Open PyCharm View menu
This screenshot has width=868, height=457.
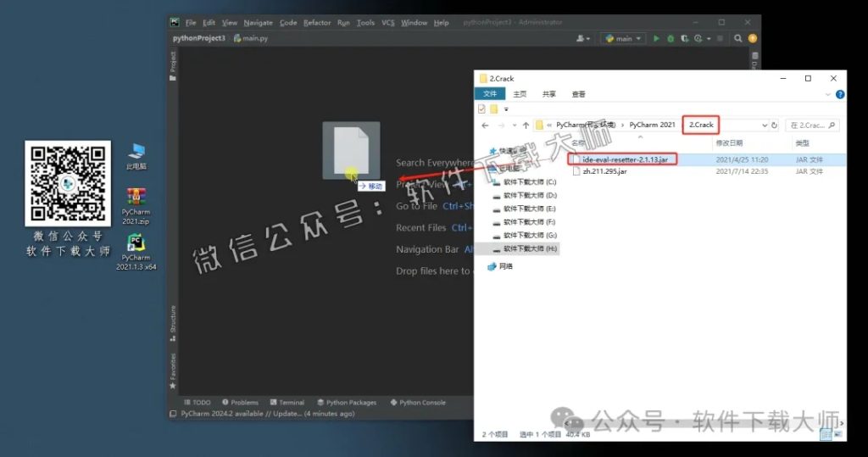coord(229,23)
